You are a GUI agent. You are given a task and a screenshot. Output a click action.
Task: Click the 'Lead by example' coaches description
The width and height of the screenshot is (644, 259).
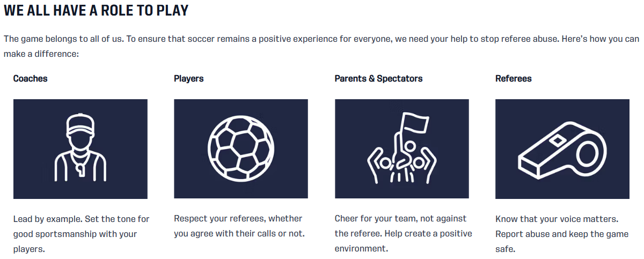tap(81, 234)
